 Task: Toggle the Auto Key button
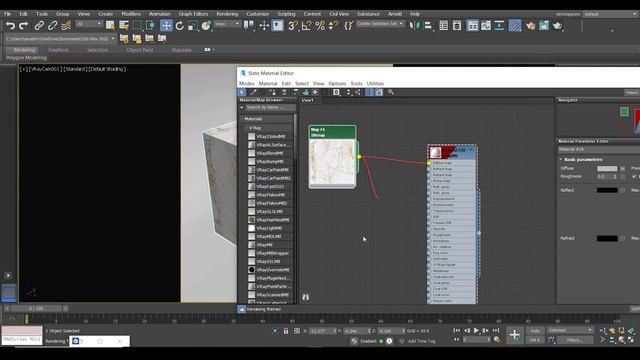tap(535, 331)
